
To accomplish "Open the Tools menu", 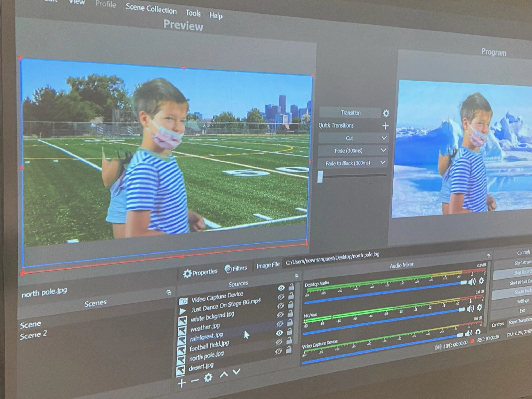I will (193, 13).
